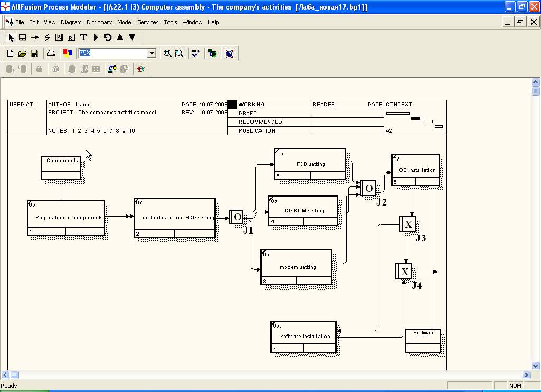The image size is (541, 392).
Task: Select the Components referent box
Action: (61, 167)
